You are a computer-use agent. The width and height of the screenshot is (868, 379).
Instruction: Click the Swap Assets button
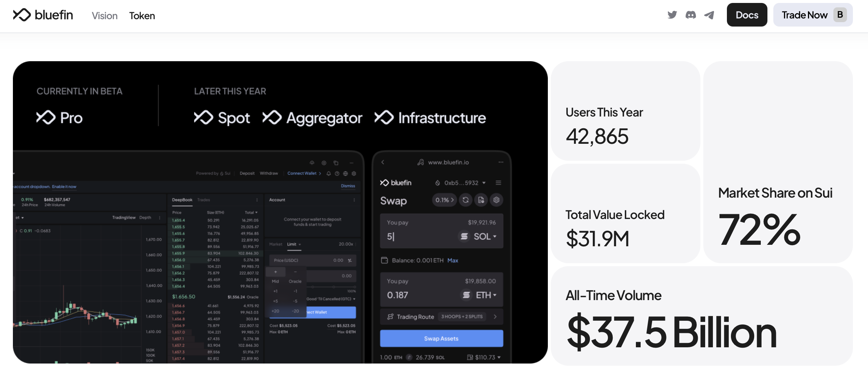pyautogui.click(x=441, y=338)
